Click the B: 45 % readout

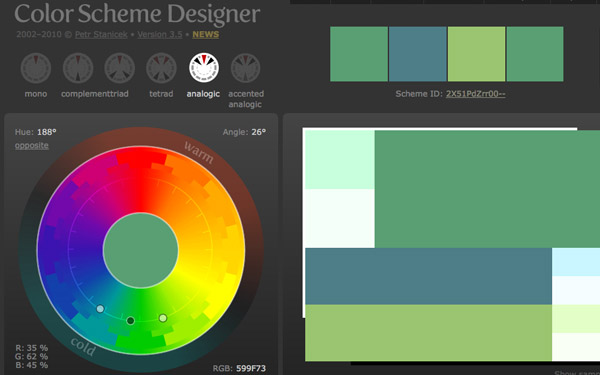pyautogui.click(x=32, y=365)
